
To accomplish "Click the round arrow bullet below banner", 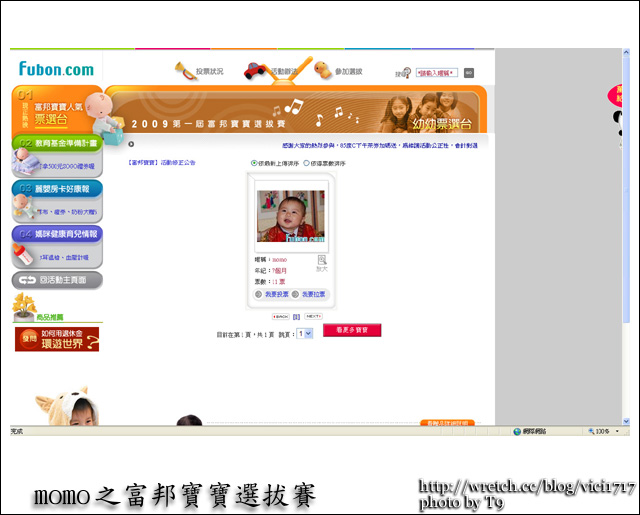I will (x=131, y=144).
